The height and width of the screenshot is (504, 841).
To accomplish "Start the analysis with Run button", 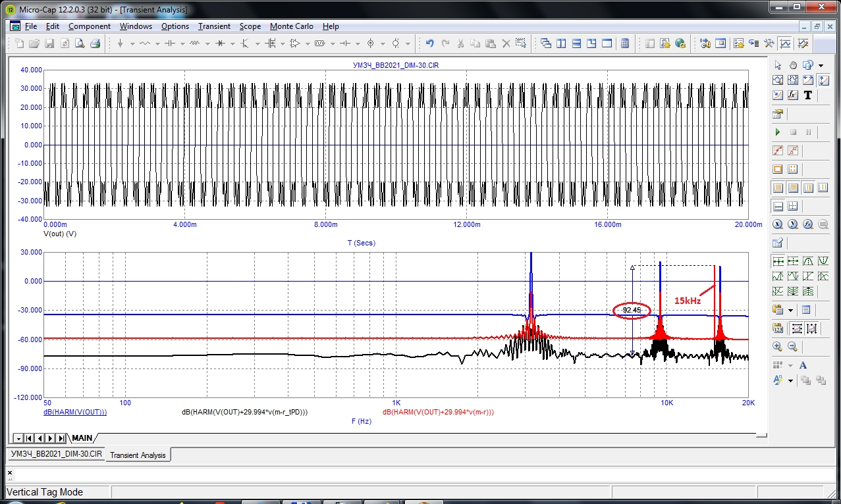I will 778,132.
